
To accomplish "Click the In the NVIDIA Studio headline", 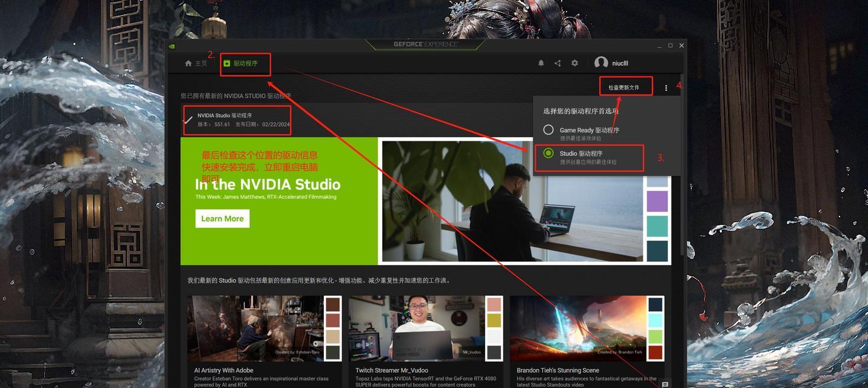I will 267,184.
